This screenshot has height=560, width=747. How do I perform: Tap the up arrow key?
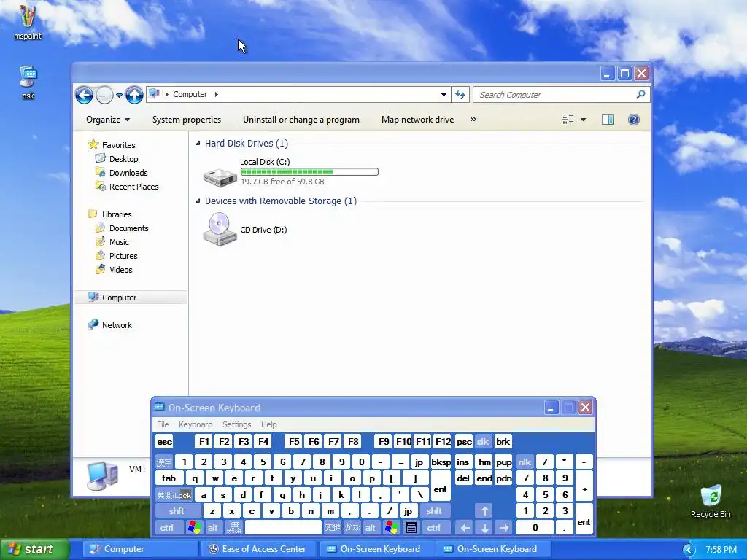tap(484, 511)
